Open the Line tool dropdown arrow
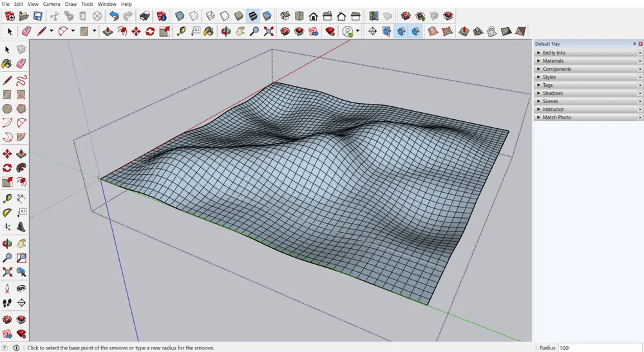 (52, 31)
